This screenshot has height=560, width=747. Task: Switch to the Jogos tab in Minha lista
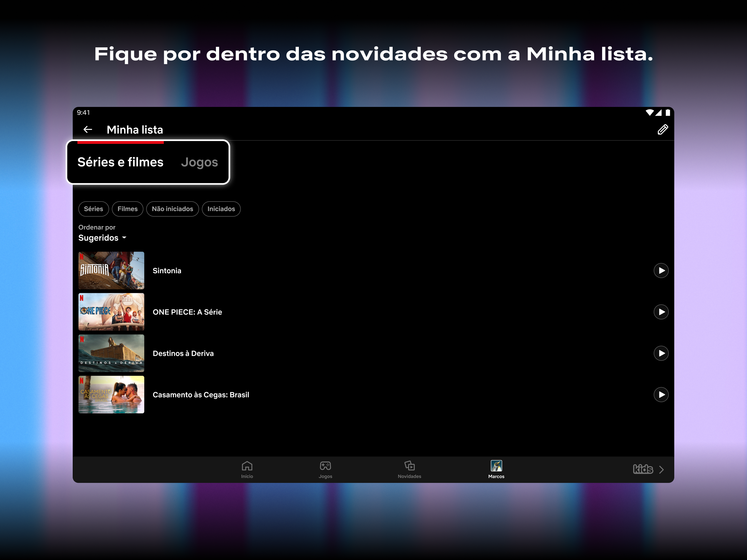click(x=199, y=162)
